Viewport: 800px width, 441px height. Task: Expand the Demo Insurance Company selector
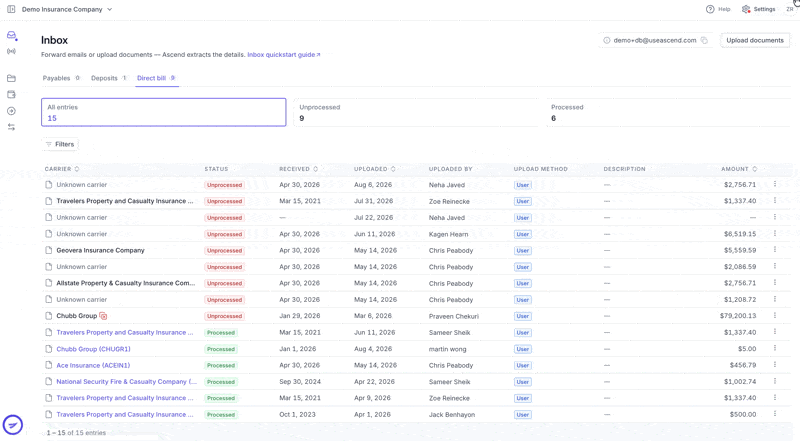pyautogui.click(x=67, y=9)
